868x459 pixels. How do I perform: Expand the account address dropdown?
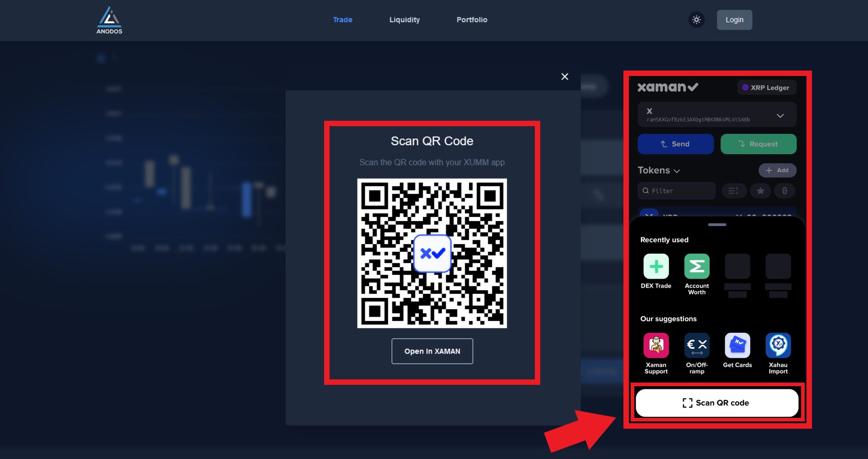click(780, 116)
